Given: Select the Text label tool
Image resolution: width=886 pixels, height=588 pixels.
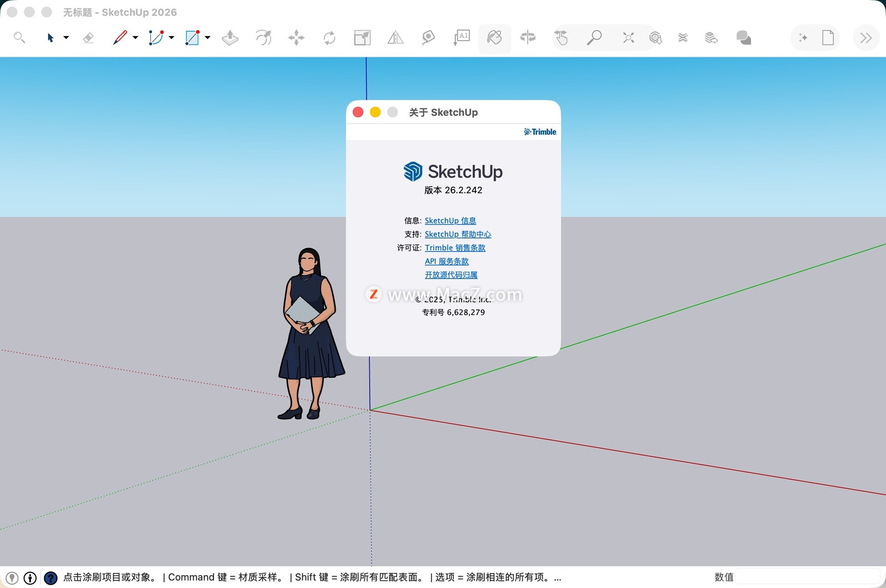Looking at the screenshot, I should click(x=461, y=37).
